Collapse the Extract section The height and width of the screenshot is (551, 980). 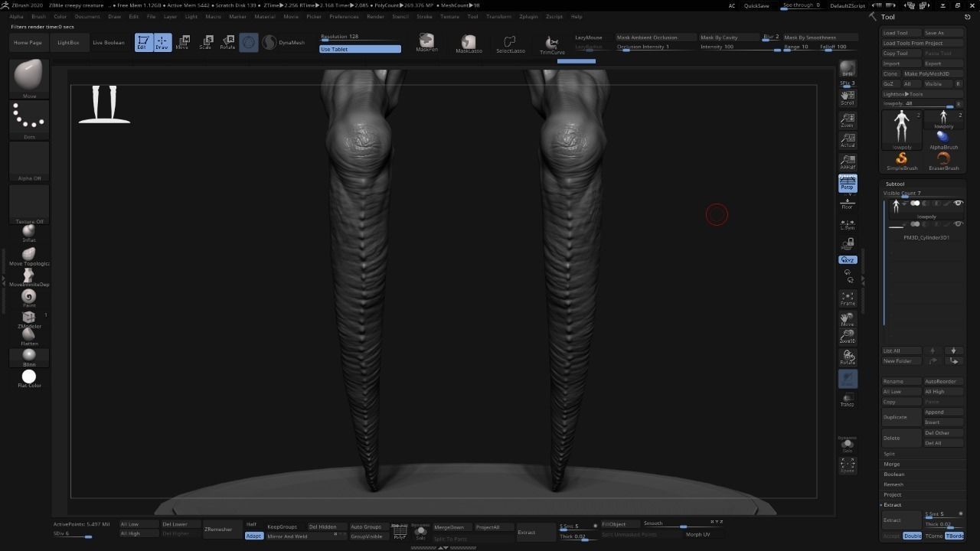coord(893,504)
